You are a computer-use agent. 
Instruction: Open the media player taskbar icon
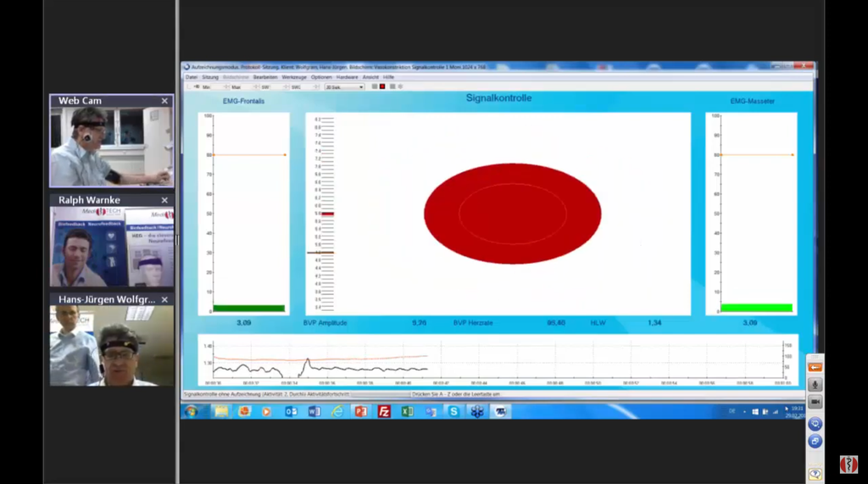pos(267,411)
